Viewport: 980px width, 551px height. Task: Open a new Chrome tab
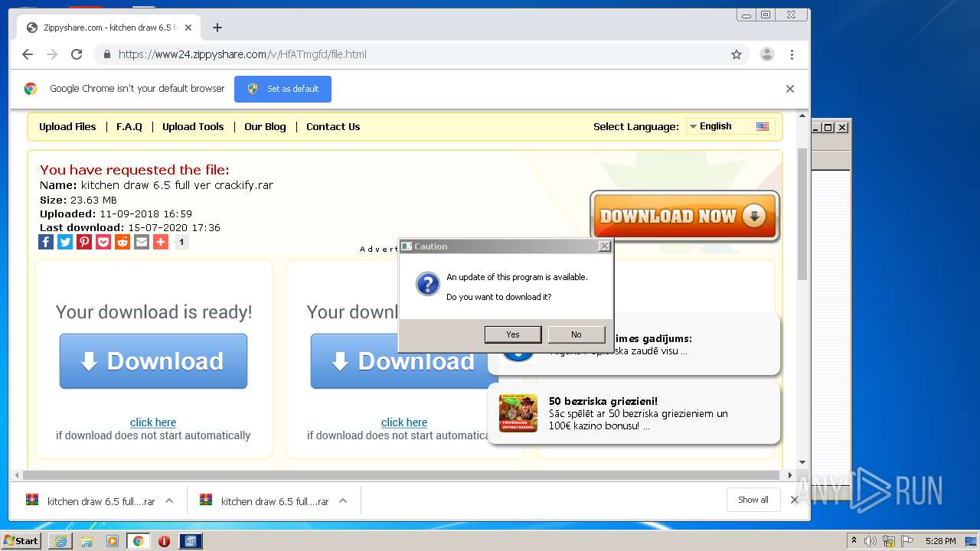click(x=217, y=28)
